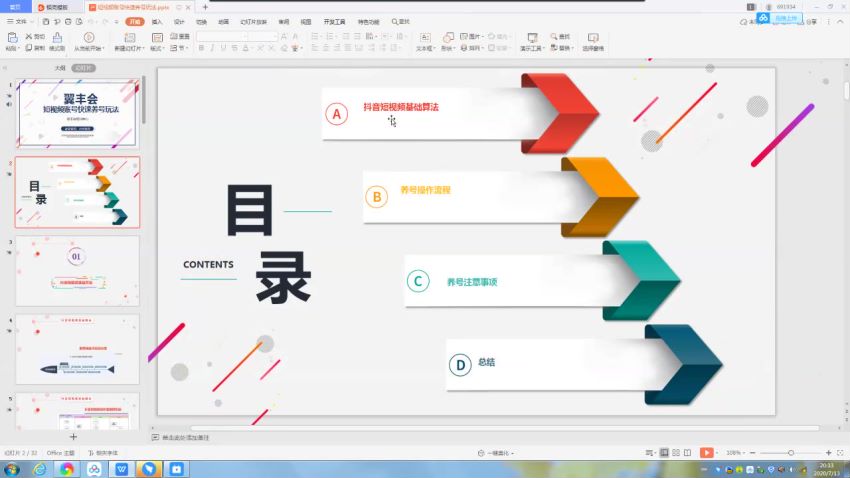Open the File menu dropdown

[20, 22]
